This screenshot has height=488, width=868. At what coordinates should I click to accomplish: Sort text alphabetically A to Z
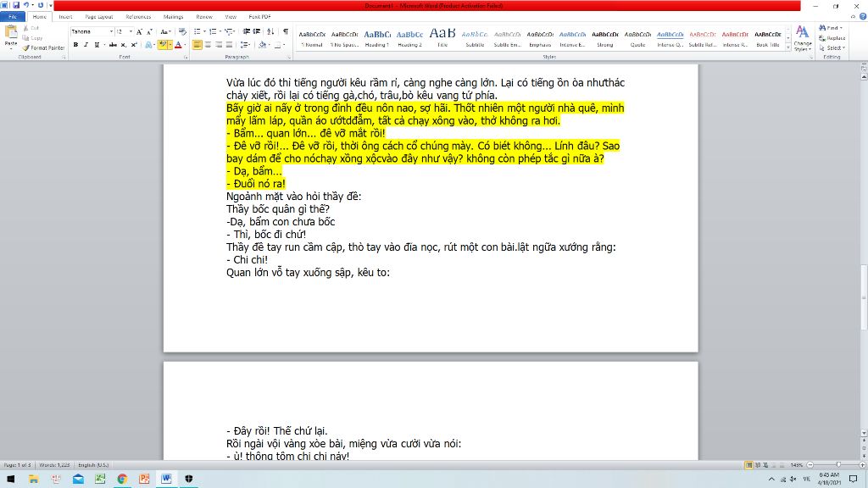click(x=270, y=32)
